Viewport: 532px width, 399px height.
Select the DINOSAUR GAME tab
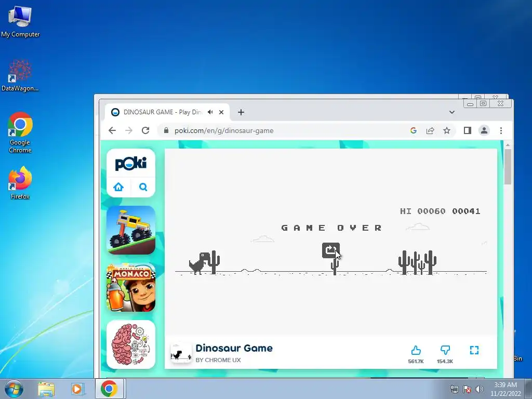point(167,112)
